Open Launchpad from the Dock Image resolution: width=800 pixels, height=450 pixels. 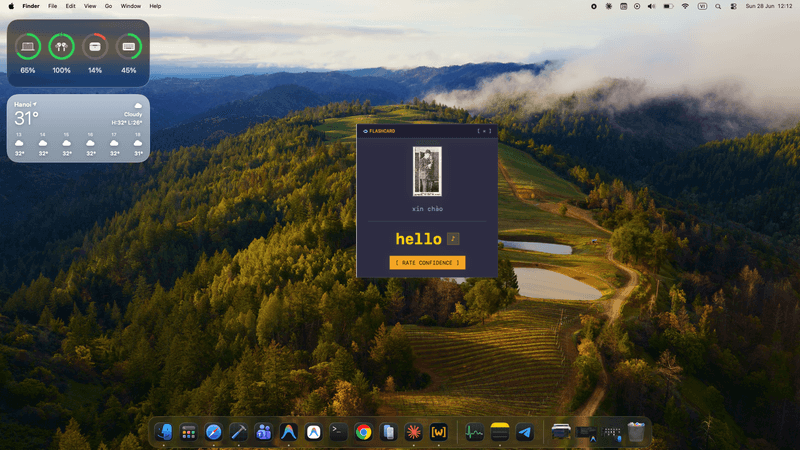189,432
